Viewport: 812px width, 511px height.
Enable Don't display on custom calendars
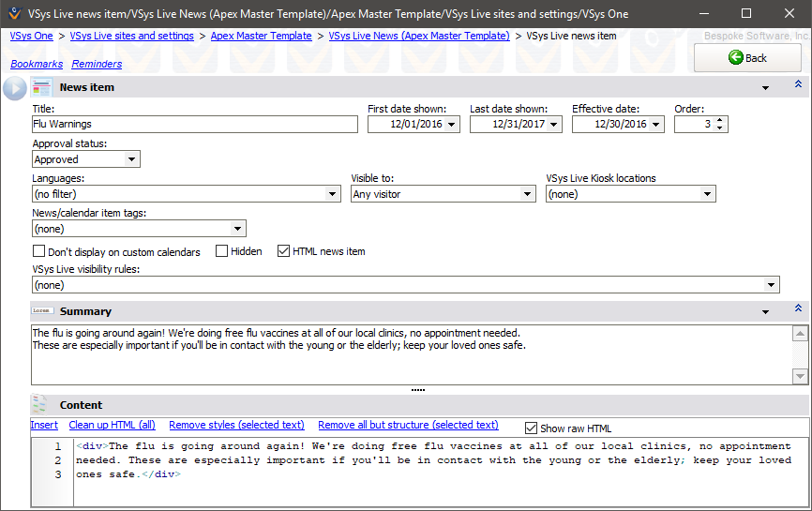(39, 251)
